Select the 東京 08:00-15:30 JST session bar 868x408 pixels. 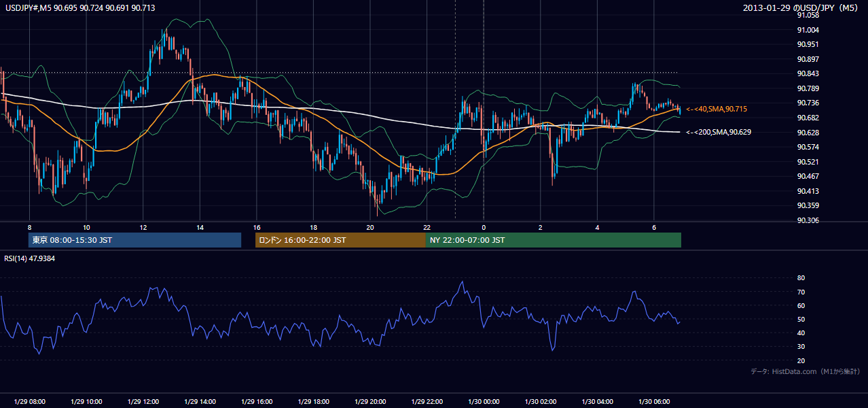[135, 240]
